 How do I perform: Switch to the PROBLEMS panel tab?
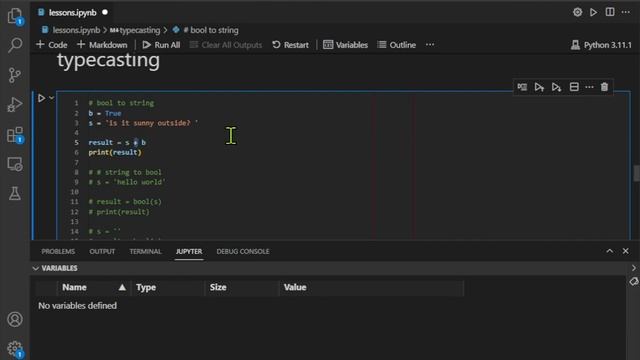click(x=58, y=251)
